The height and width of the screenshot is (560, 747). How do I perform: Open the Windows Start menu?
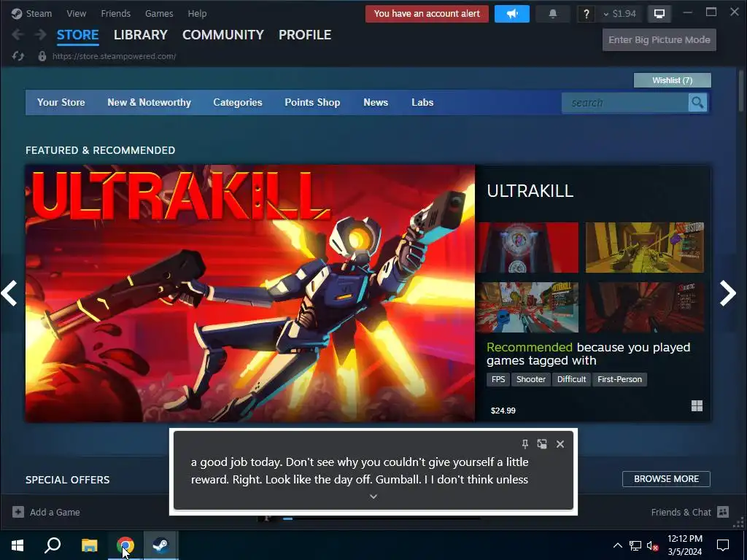click(18, 545)
